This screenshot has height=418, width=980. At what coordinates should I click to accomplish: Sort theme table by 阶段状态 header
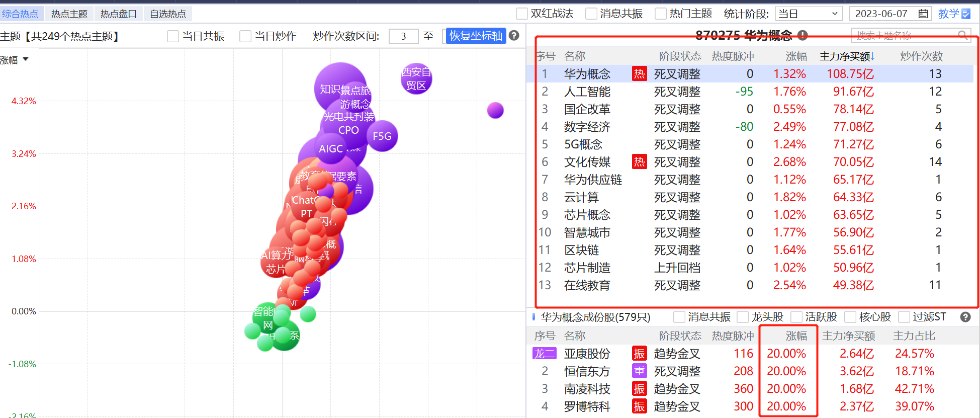coord(680,56)
